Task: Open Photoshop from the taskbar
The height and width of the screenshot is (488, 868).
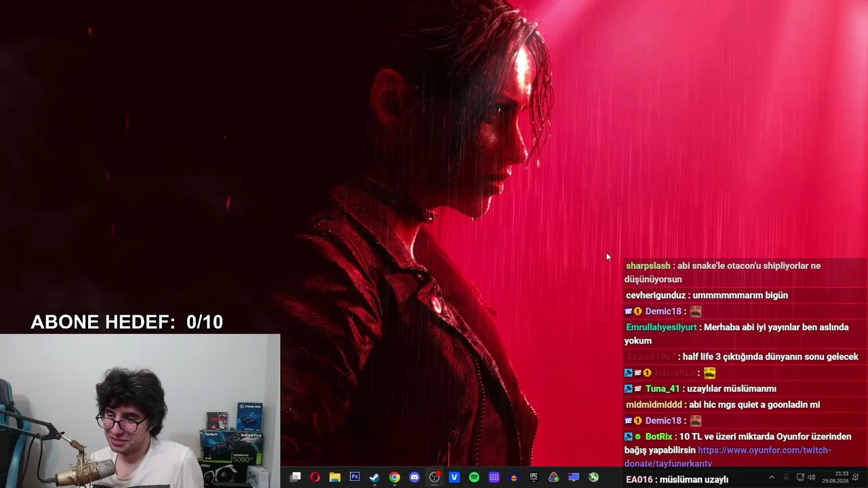Action: [x=355, y=477]
